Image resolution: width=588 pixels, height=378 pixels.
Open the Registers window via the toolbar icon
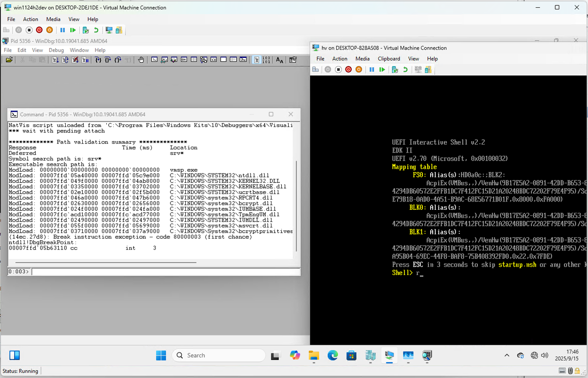[184, 60]
